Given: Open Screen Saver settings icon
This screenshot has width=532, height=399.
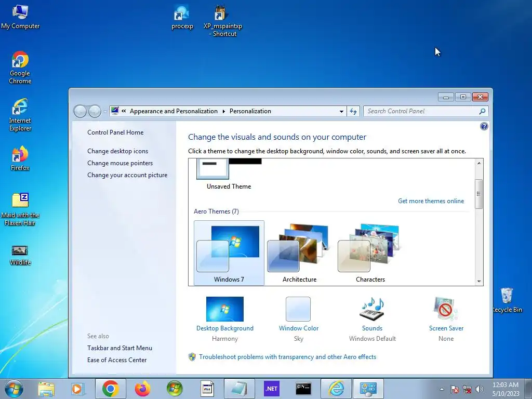Looking at the screenshot, I should coord(446,309).
